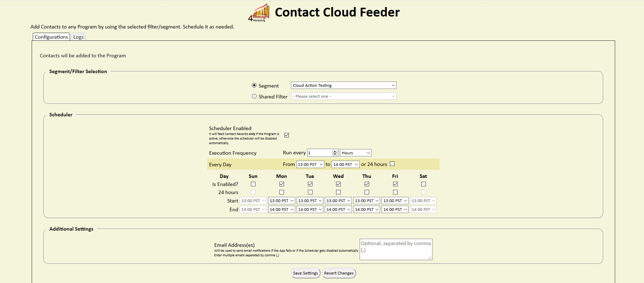The width and height of the screenshot is (644, 283).
Task: Open the Every Day From time dropdown
Action: point(310,165)
